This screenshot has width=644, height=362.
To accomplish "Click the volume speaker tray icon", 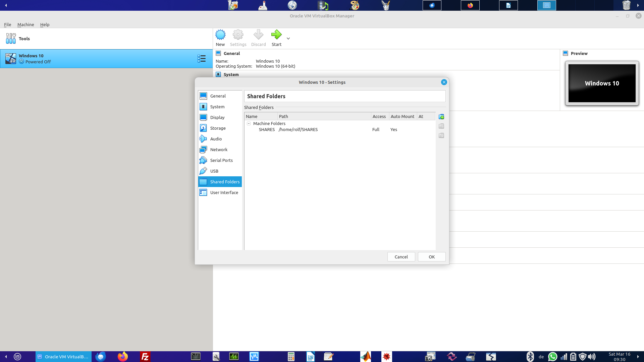I will (592, 357).
